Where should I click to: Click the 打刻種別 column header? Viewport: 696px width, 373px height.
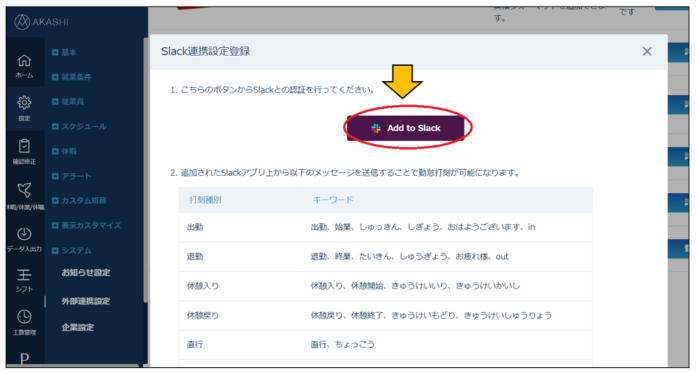[x=205, y=200]
